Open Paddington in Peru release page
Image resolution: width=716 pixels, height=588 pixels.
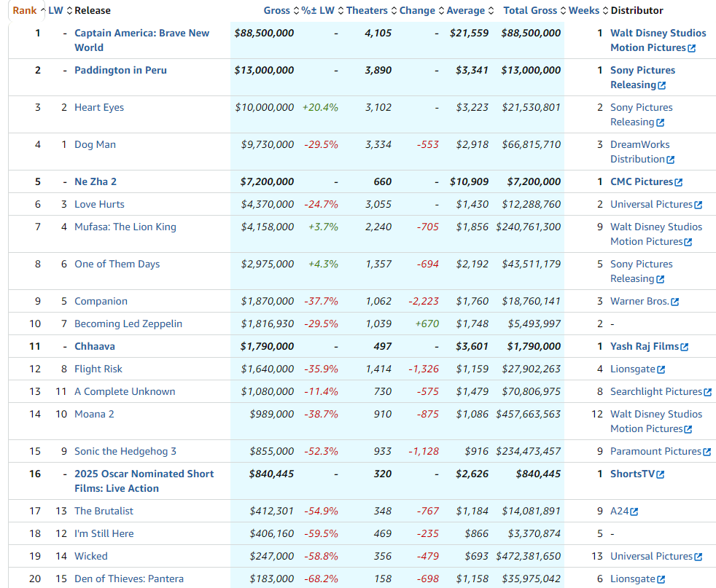pos(120,71)
